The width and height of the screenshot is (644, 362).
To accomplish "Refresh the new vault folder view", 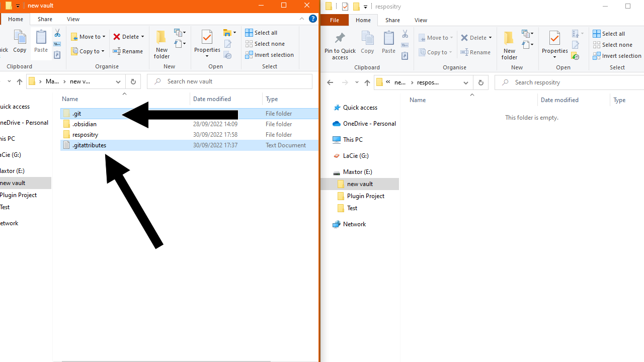I will (133, 81).
